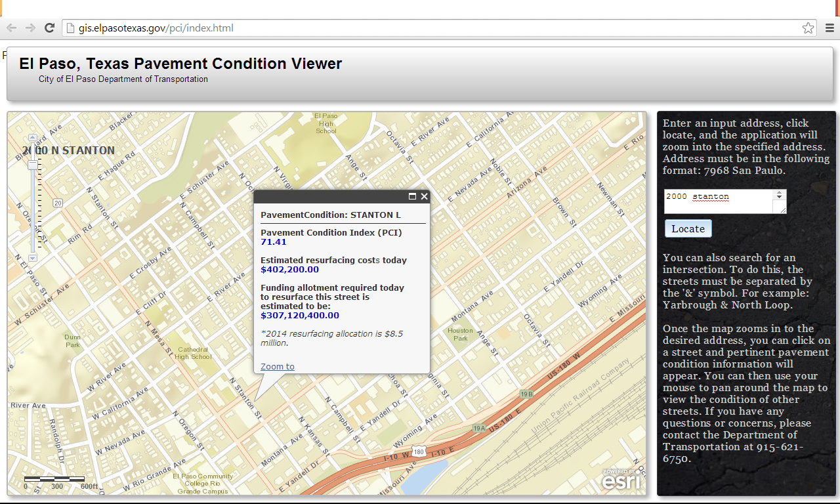Viewport: 840px width, 504px height.
Task: Bookmark this page using the star icon
Action: point(808,28)
